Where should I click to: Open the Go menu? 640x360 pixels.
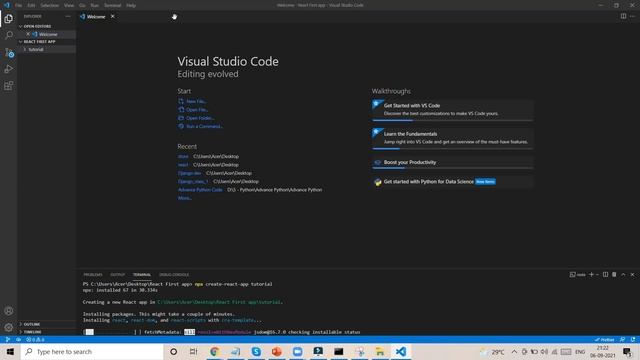[82, 5]
